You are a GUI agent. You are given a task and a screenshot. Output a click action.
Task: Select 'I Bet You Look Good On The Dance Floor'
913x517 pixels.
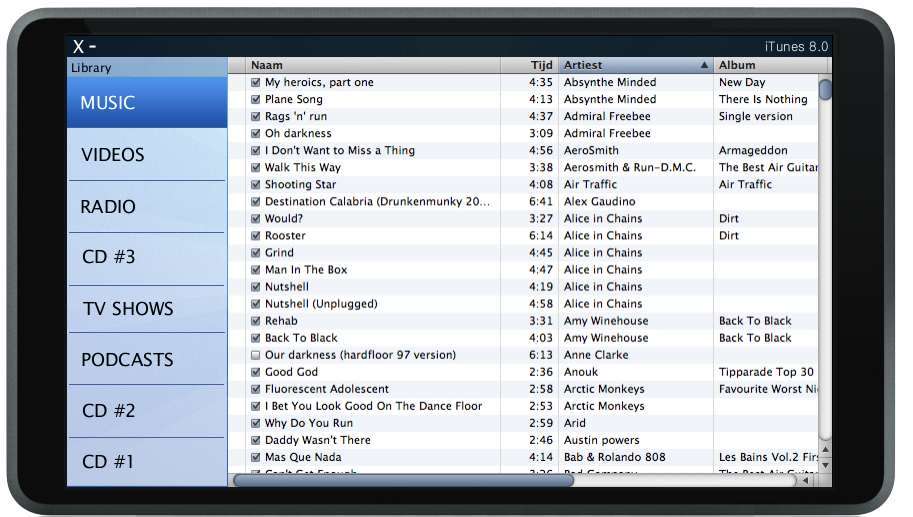pyautogui.click(x=374, y=406)
